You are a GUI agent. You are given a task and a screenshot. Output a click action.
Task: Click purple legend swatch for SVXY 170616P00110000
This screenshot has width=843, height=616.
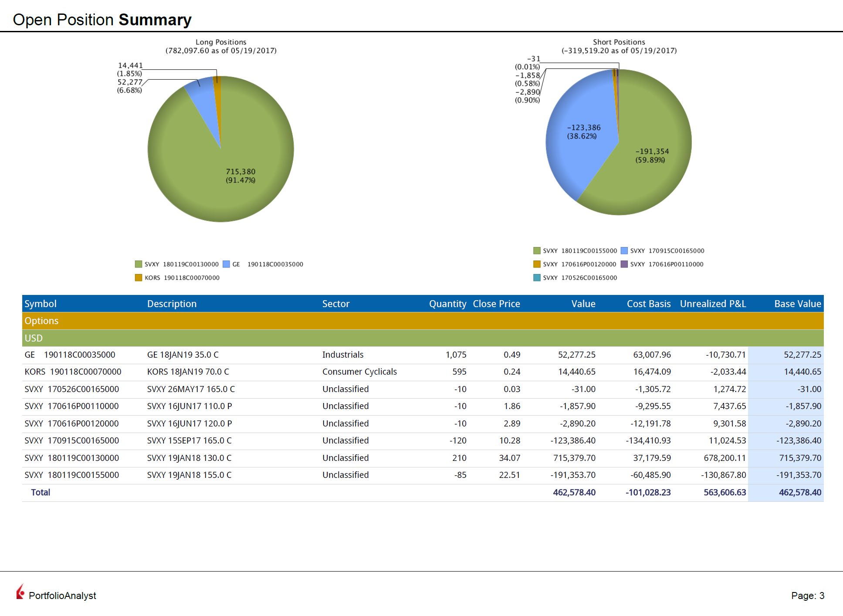[624, 264]
